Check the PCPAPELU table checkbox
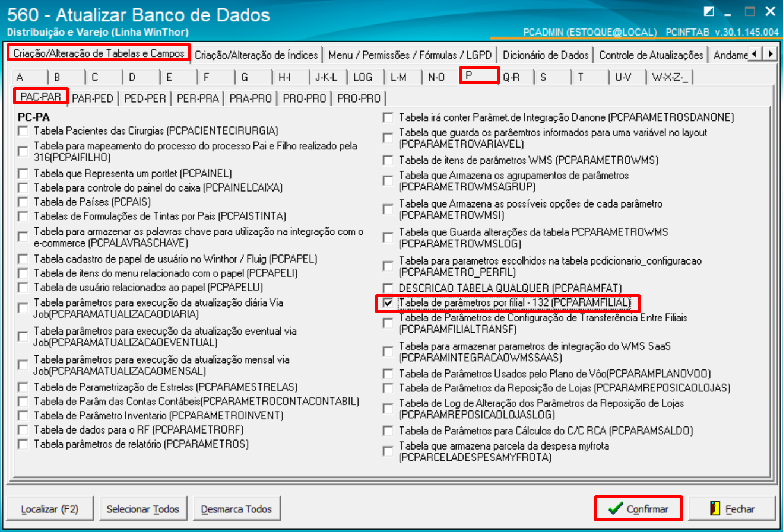Screen dimensions: 783x532 tap(23, 287)
